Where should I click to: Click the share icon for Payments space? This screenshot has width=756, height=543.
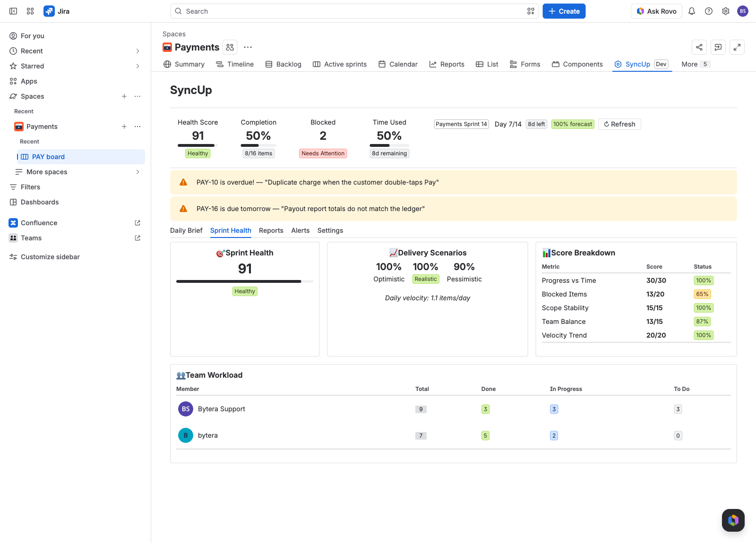pyautogui.click(x=699, y=47)
